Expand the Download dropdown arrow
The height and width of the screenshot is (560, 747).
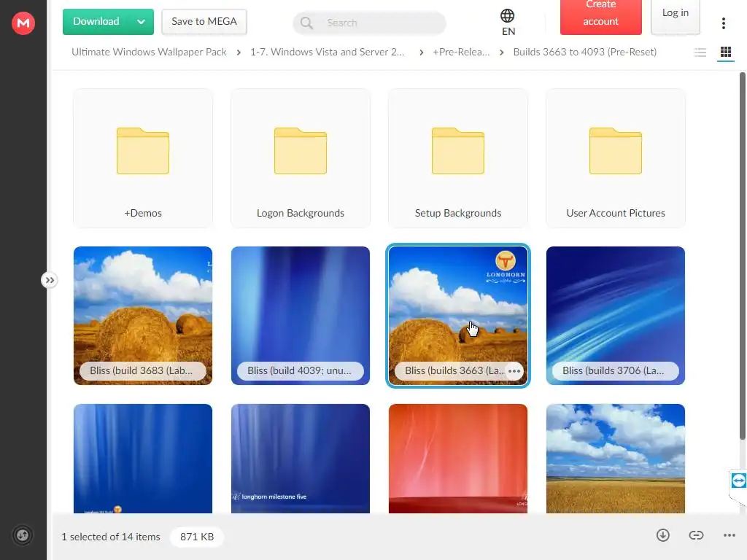pos(141,21)
